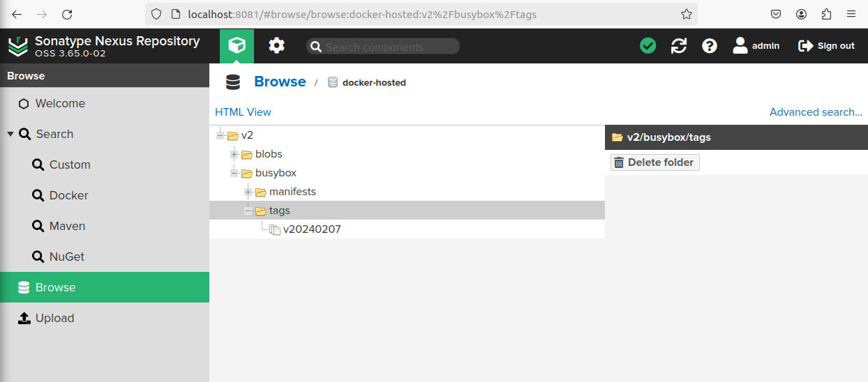
Task: Open the help question mark icon
Action: [710, 46]
